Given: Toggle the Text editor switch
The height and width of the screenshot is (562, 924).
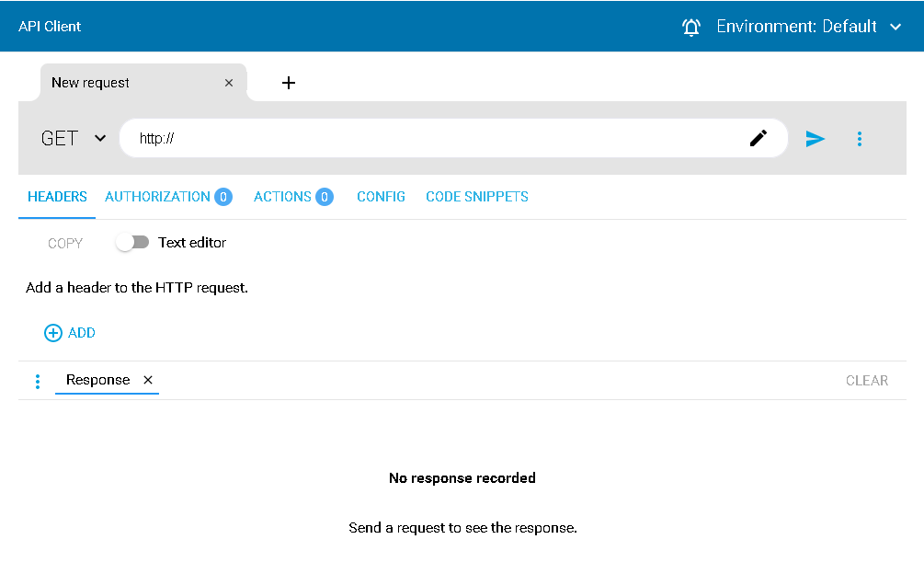Looking at the screenshot, I should click(132, 243).
